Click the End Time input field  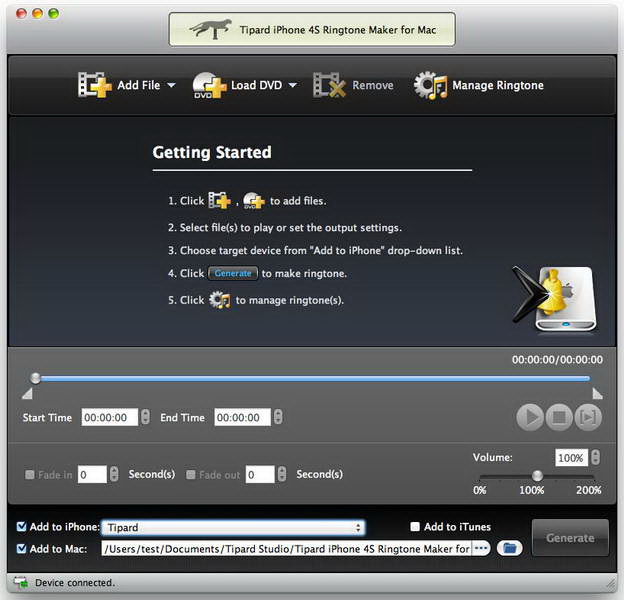coord(242,417)
